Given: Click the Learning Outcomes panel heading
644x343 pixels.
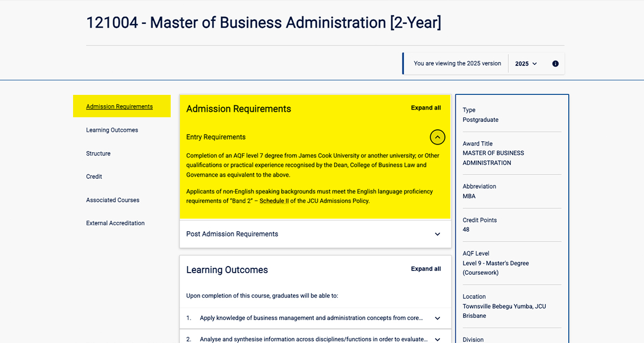Looking at the screenshot, I should 227,270.
